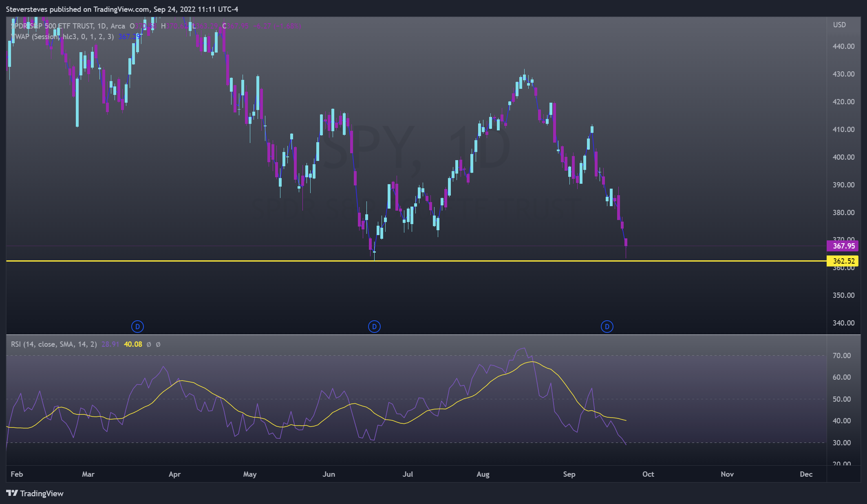Click the 380.00 price axis label
Screen dimensions: 867x504
coord(843,213)
